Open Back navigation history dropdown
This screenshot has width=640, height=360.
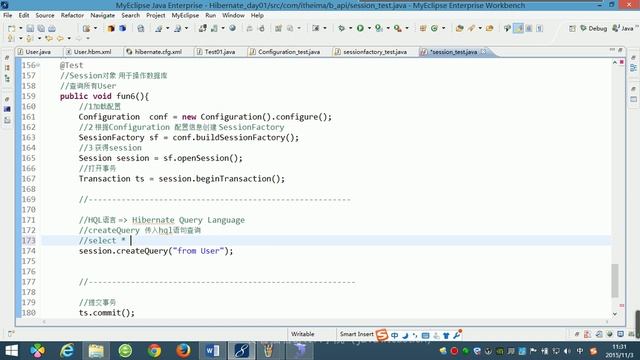69,38
